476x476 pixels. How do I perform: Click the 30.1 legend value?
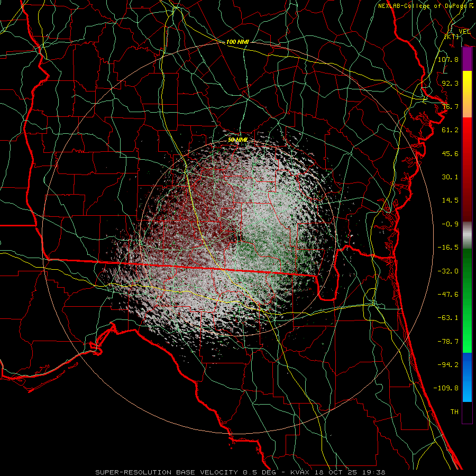point(450,177)
